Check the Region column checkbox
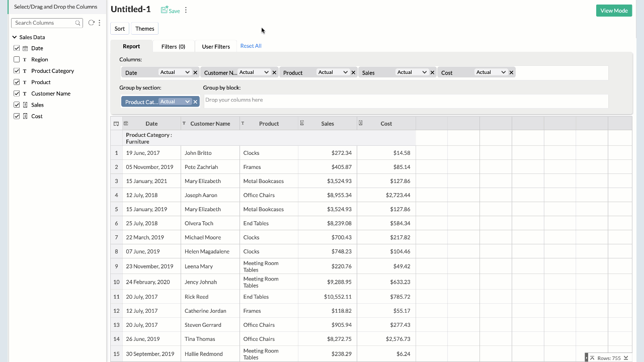This screenshot has height=362, width=644. point(17,59)
